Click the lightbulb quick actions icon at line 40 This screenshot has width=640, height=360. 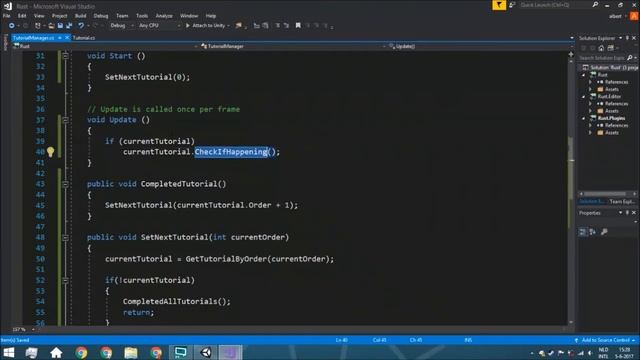tap(50, 152)
